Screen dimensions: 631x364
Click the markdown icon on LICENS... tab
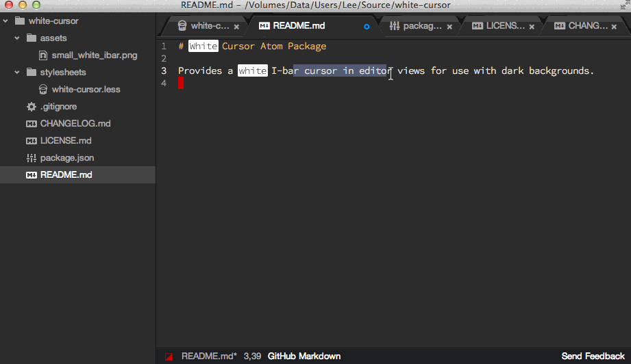tap(478, 26)
